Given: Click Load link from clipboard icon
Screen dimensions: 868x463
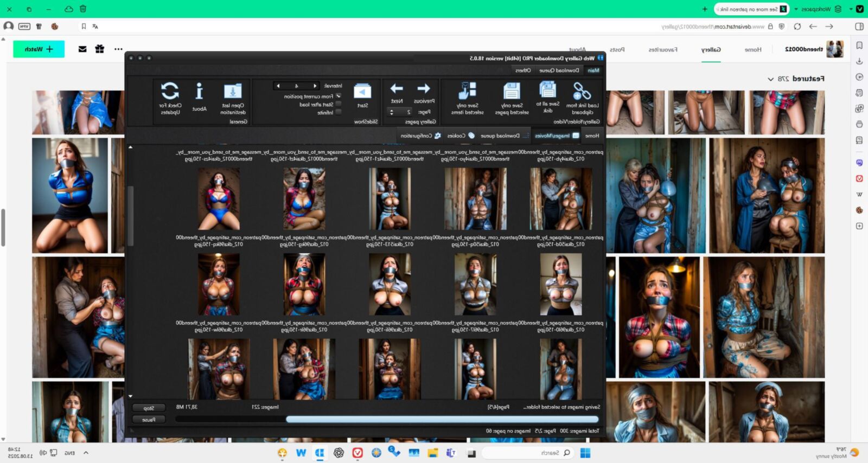Looking at the screenshot, I should 582,91.
